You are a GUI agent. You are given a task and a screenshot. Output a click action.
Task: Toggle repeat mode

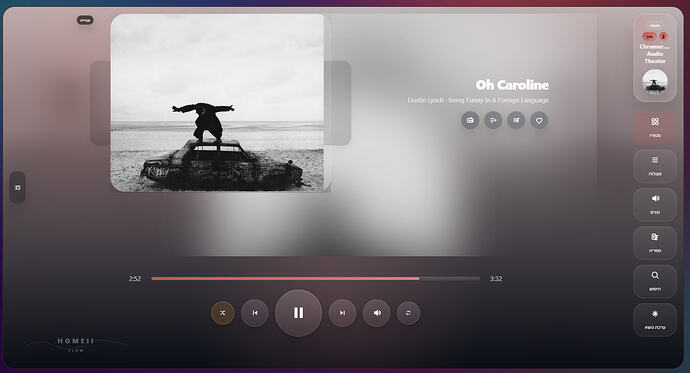coord(408,313)
